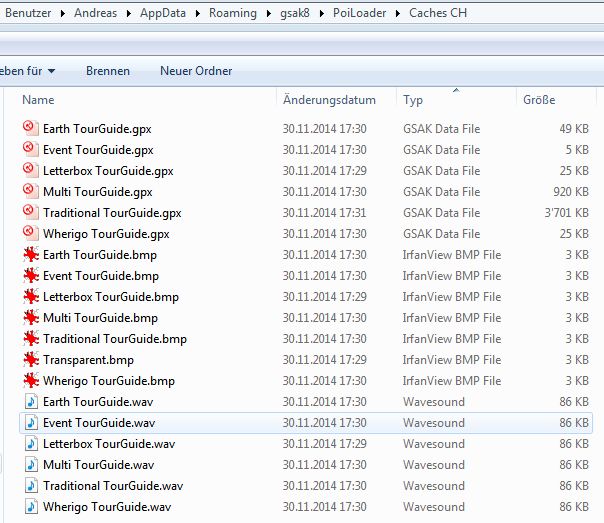Viewport: 604px width, 523px height.
Task: Click Caches CH in the breadcrumb
Action: point(438,13)
